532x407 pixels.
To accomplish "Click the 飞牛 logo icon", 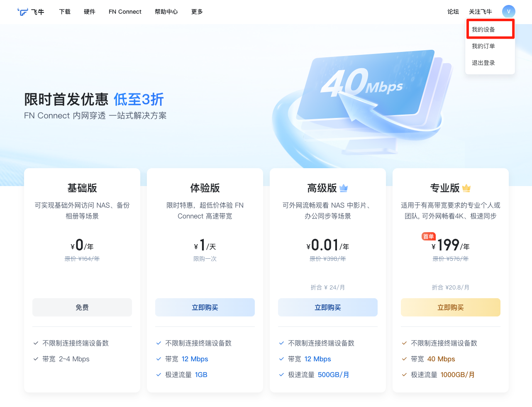I will [x=23, y=12].
